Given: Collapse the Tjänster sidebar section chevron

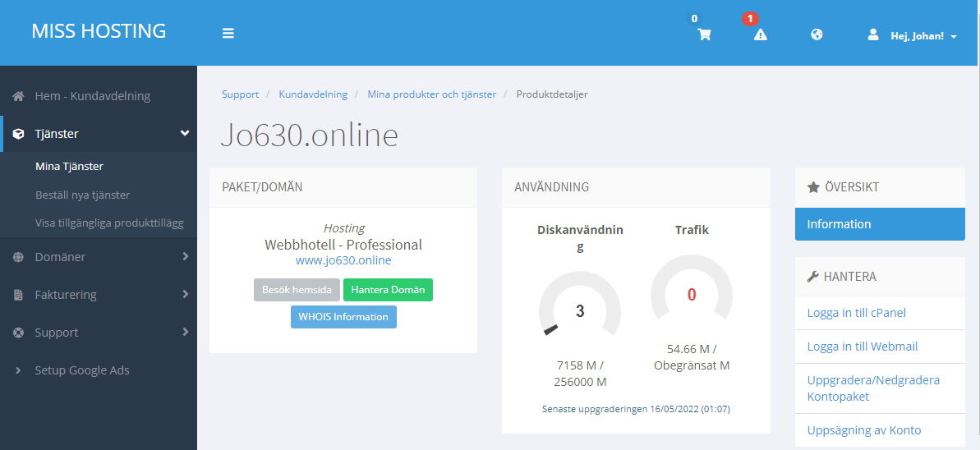Looking at the screenshot, I should 185,133.
